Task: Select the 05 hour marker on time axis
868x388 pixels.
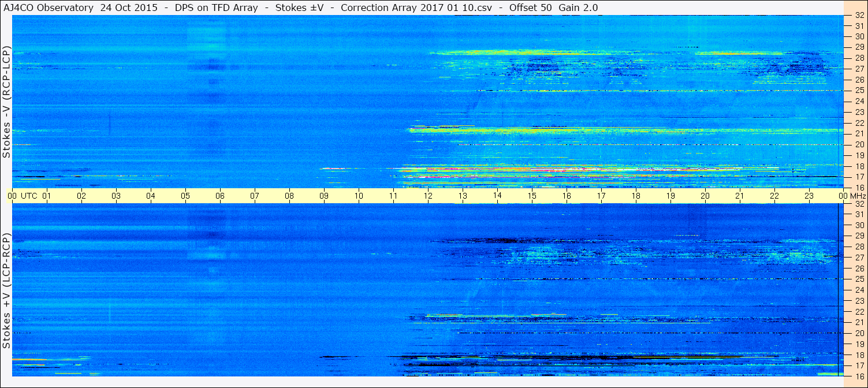Action: [x=185, y=196]
